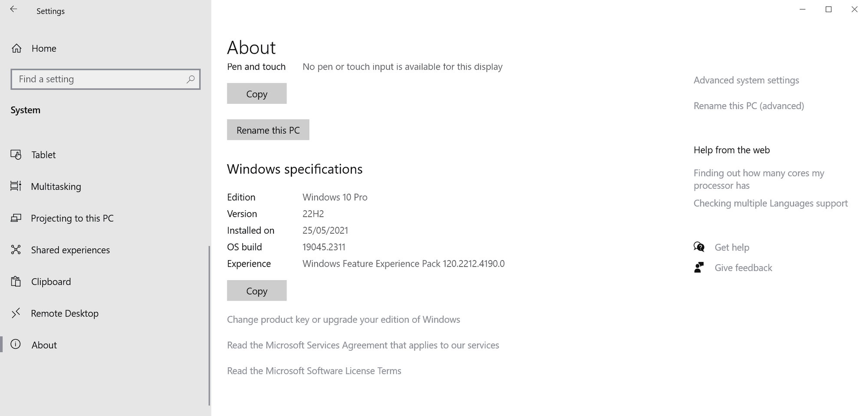Image resolution: width=868 pixels, height=416 pixels.
Task: Click the 'About' page title
Action: 251,47
